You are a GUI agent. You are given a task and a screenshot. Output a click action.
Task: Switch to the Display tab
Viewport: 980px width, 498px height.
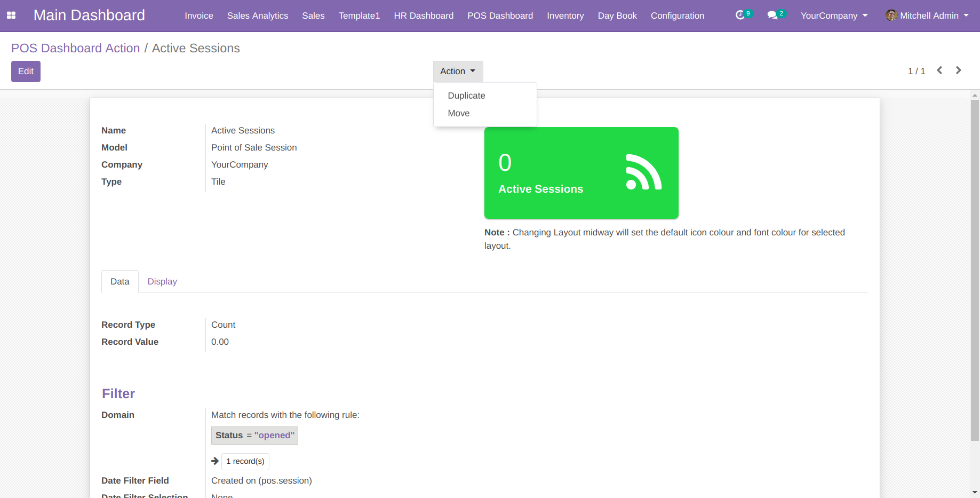pos(162,281)
